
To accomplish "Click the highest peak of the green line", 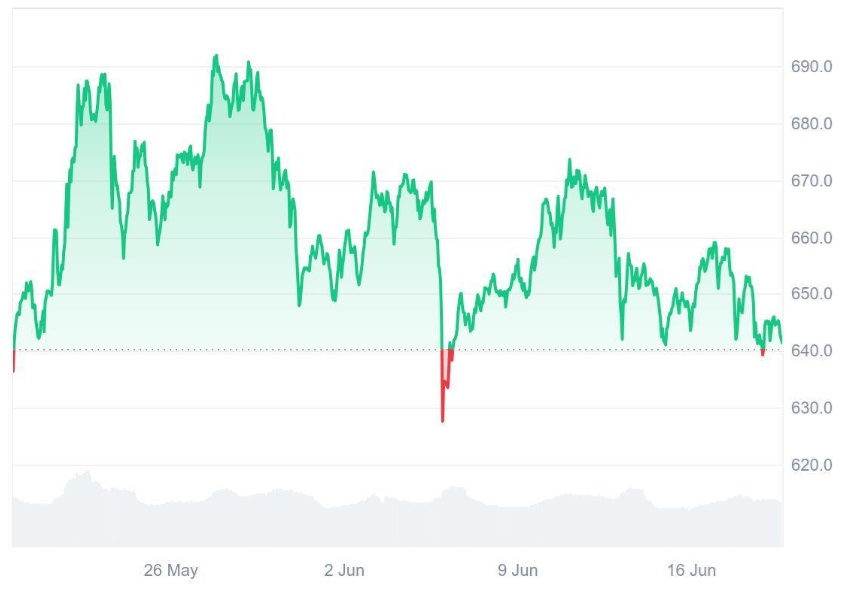I will (x=215, y=57).
